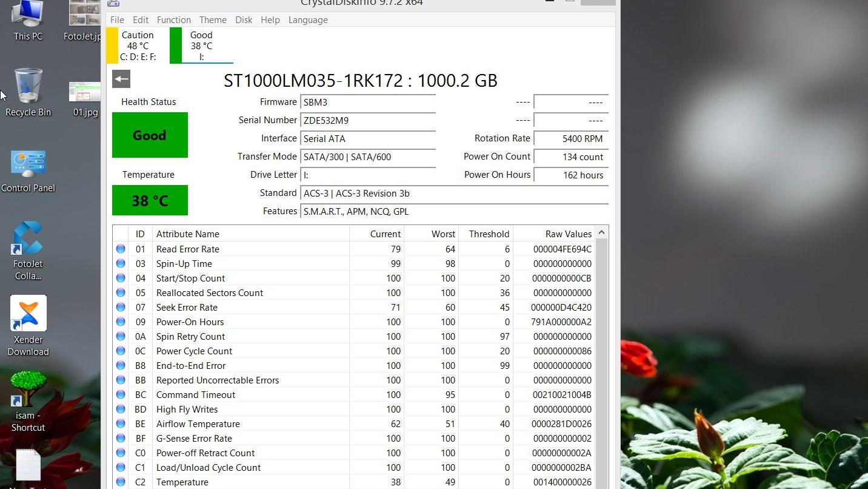This screenshot has height=489, width=868.
Task: Click the Serial Number field
Action: 368,120
